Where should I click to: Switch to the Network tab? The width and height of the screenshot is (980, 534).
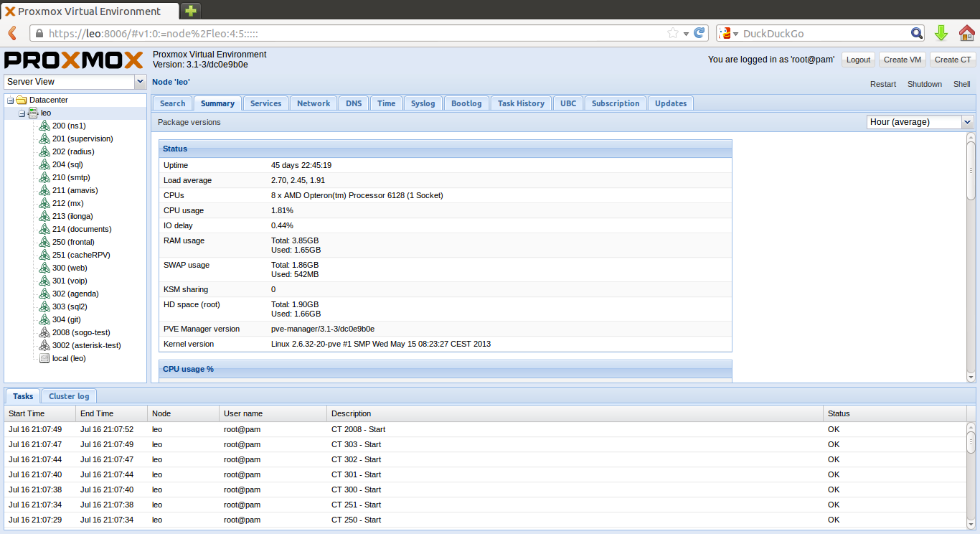314,103
